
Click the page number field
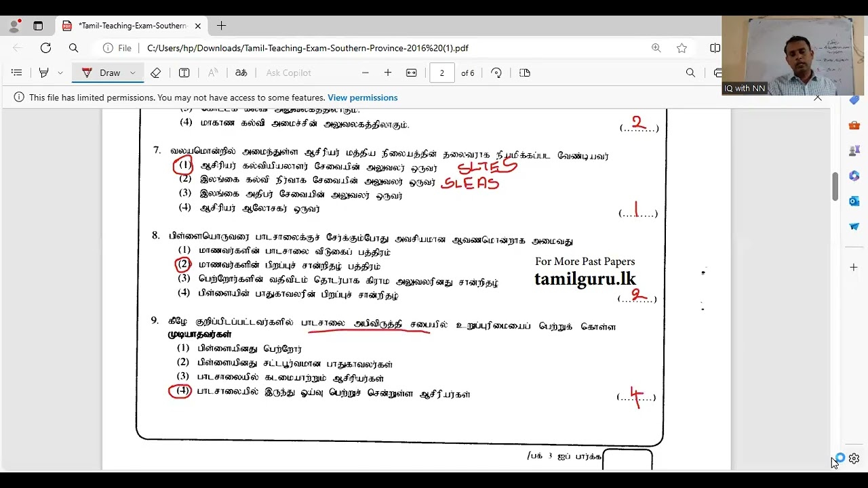pos(442,73)
